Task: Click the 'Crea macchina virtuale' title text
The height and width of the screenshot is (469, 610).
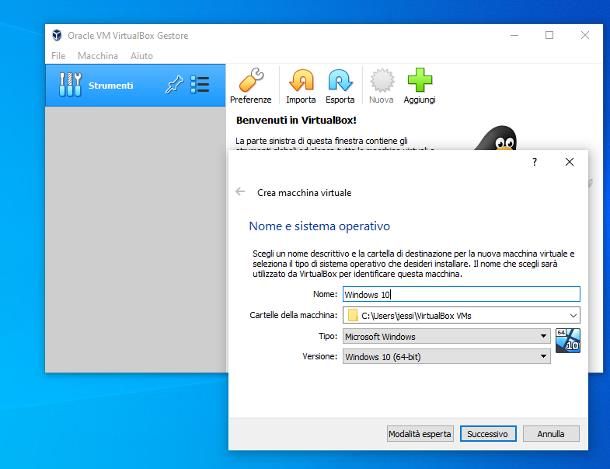Action: point(304,192)
